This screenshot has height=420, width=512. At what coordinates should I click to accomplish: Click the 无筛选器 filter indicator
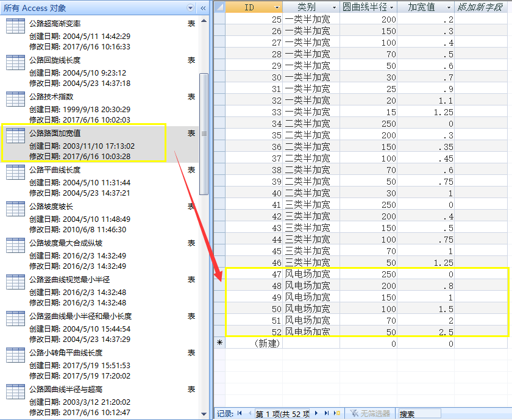(369, 413)
